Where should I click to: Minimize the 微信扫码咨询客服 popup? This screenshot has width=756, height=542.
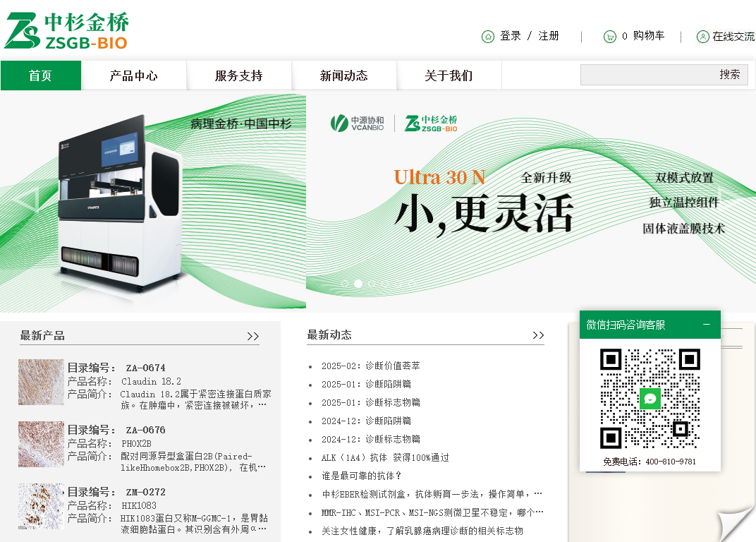pos(707,325)
